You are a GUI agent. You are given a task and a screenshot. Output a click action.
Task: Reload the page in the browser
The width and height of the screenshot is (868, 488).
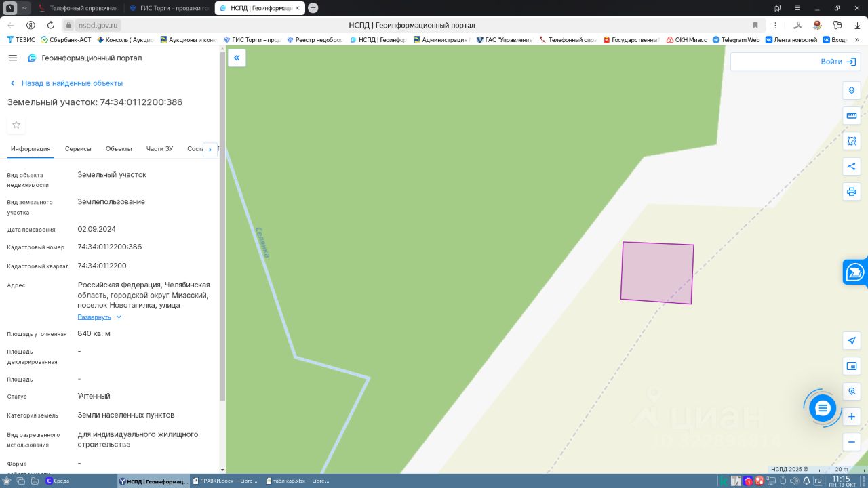(x=50, y=25)
